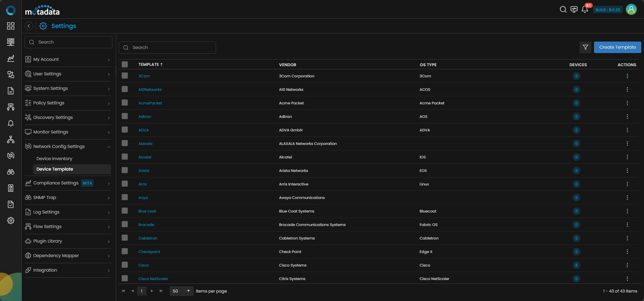
Task: Open actions menu for the 3Com row
Action: 627,76
